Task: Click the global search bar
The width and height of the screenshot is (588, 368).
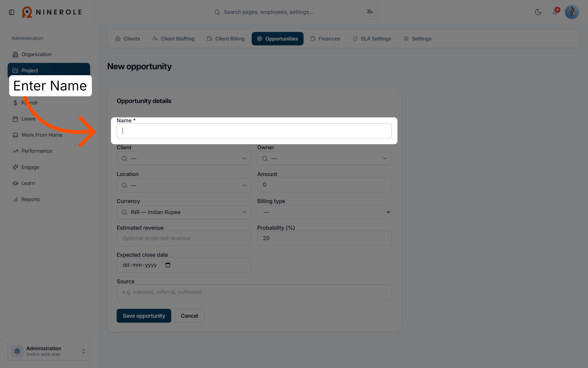Action: pos(294,12)
